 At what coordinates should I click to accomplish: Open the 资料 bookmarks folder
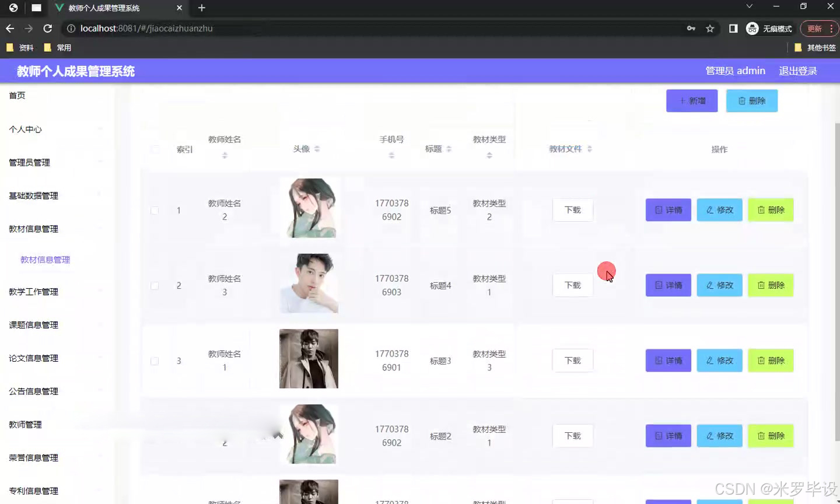click(x=20, y=48)
